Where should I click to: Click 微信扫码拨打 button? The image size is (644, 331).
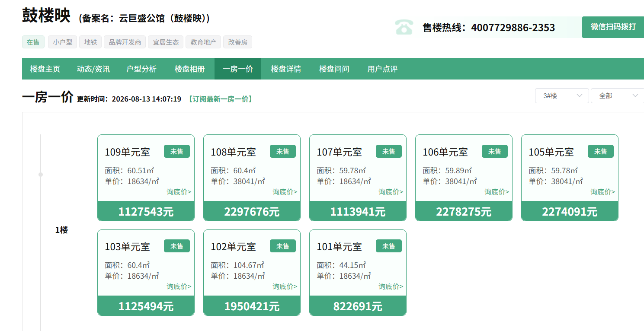tap(613, 27)
